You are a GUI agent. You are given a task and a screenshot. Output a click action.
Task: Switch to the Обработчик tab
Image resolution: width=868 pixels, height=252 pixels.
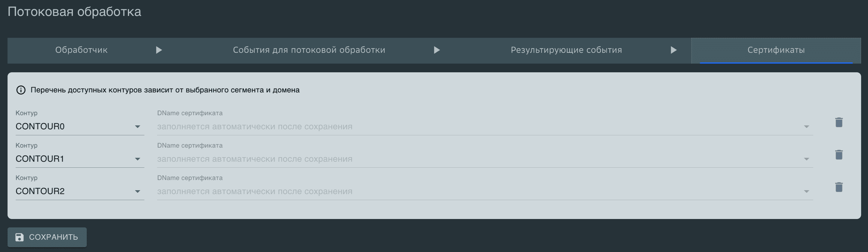click(82, 50)
